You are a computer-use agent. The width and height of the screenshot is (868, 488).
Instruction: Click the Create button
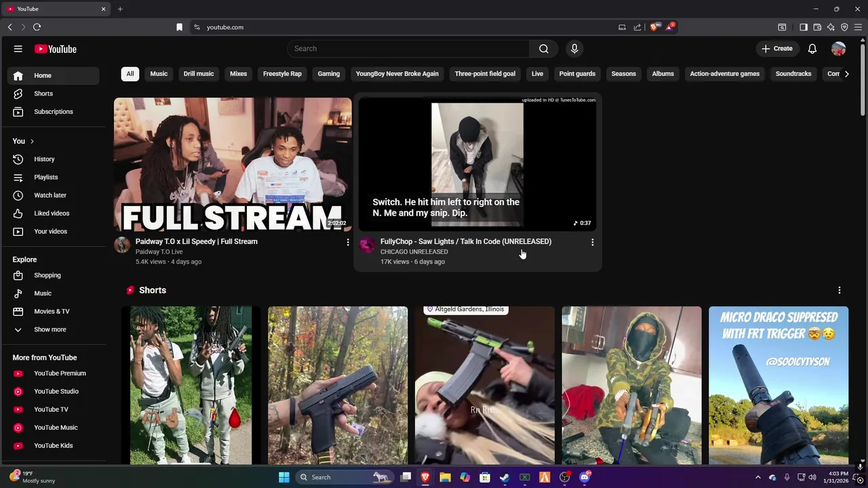(x=776, y=49)
